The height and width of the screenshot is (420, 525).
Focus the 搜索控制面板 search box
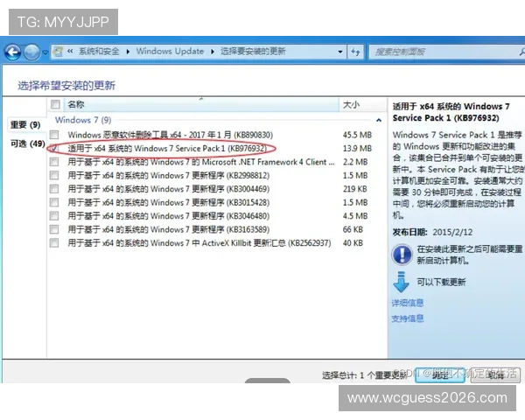tap(446, 52)
